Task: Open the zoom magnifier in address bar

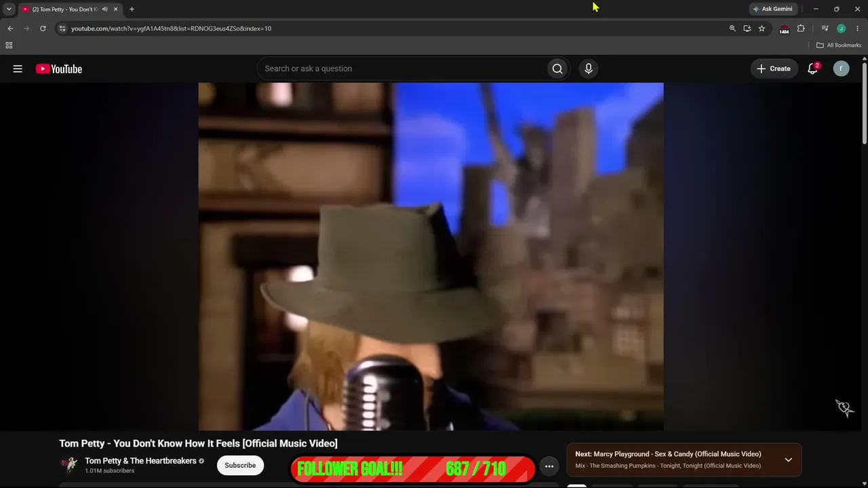Action: tap(732, 28)
